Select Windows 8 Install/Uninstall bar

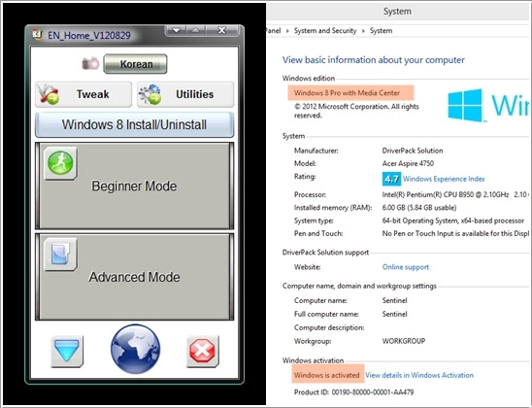pos(134,124)
